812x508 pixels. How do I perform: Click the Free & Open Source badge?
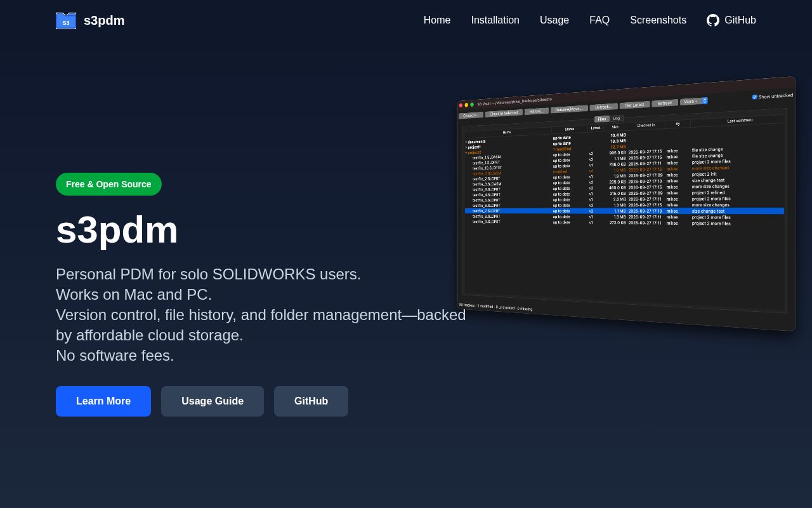[108, 184]
